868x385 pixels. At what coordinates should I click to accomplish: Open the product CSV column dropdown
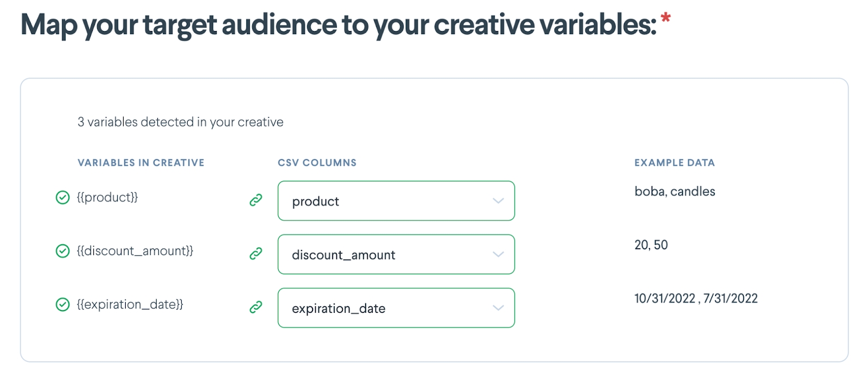coord(396,201)
